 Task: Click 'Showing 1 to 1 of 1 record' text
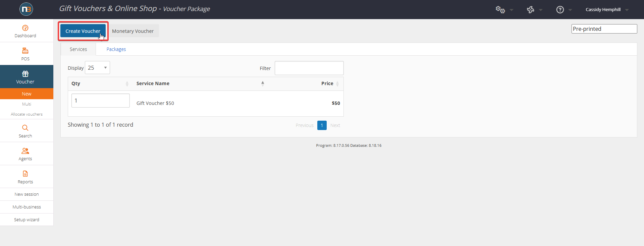(100, 125)
